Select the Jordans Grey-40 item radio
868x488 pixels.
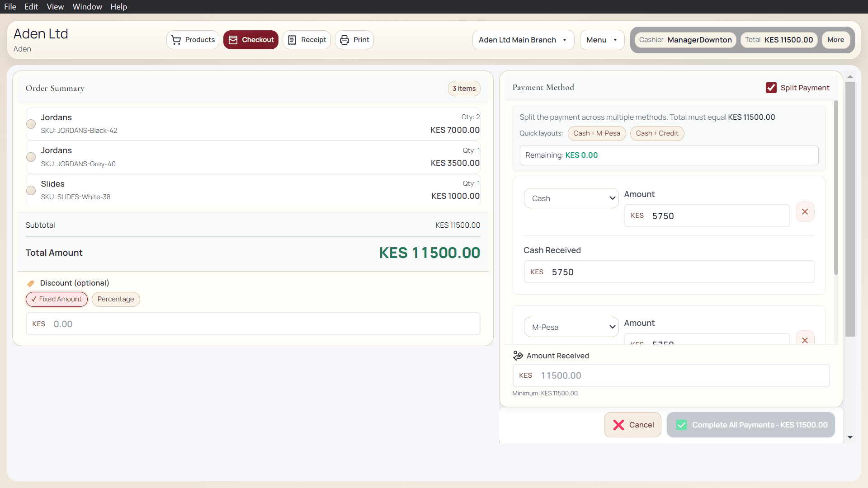point(31,157)
